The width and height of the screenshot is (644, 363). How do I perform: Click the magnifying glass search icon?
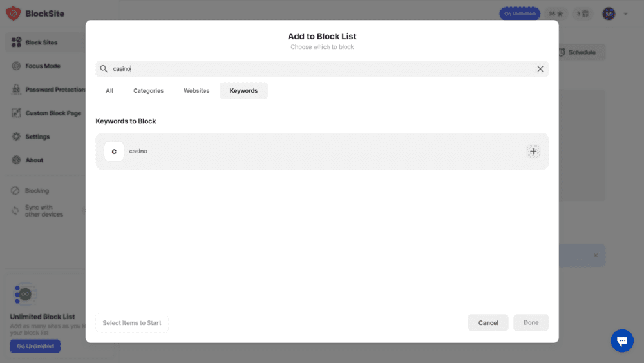[104, 69]
